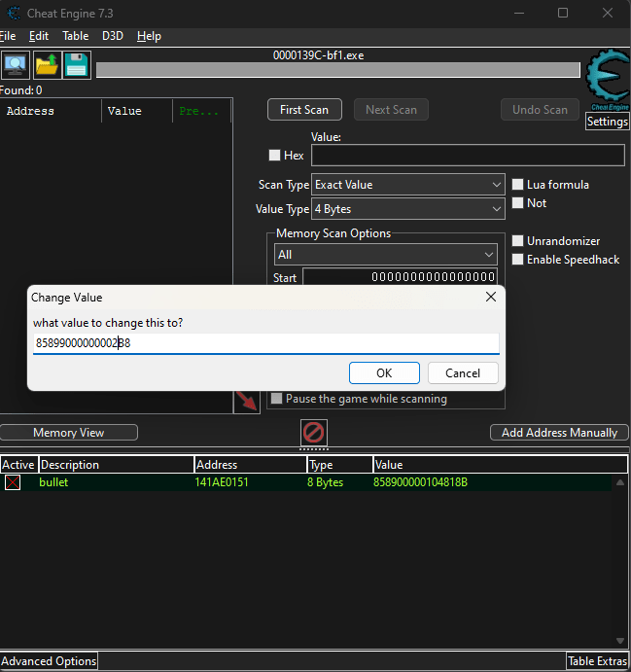Click the 0000139C-bf1.exe process label
Image resolution: width=631 pixels, height=672 pixels.
pos(318,55)
